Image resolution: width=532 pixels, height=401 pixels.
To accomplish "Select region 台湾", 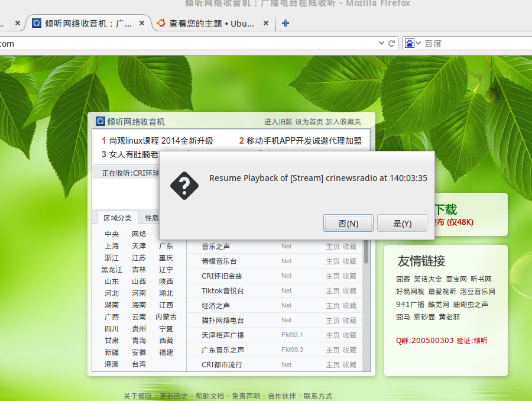I will pyautogui.click(x=139, y=364).
